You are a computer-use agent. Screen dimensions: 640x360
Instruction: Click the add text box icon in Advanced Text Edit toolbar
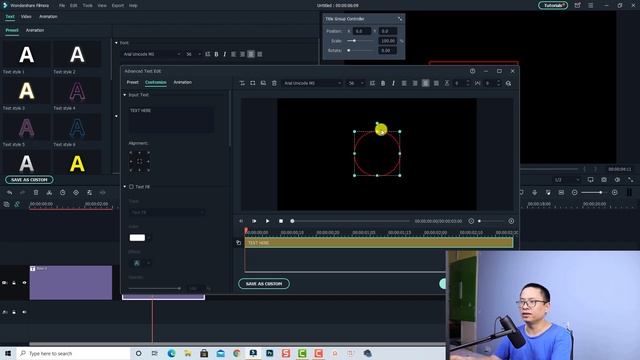(x=242, y=83)
